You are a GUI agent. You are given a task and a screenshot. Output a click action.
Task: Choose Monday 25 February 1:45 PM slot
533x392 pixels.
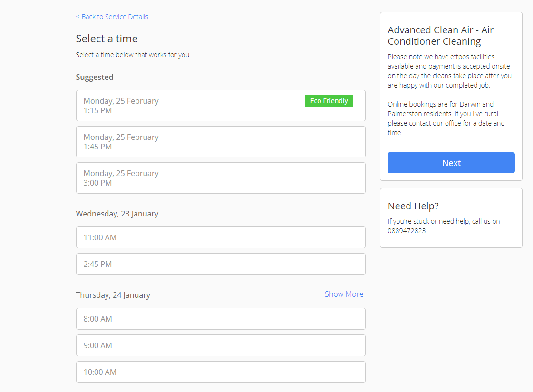(x=221, y=142)
